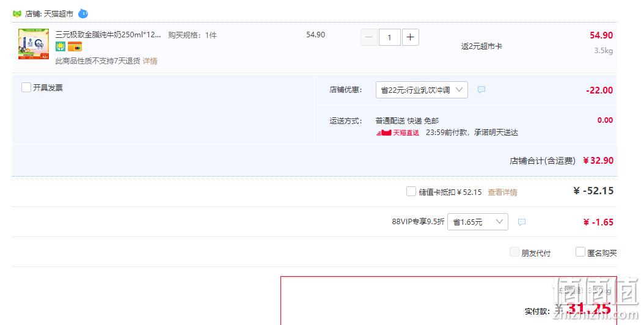The width and height of the screenshot is (644, 325).
Task: Open the milk product thumbnail image
Action: tap(34, 44)
